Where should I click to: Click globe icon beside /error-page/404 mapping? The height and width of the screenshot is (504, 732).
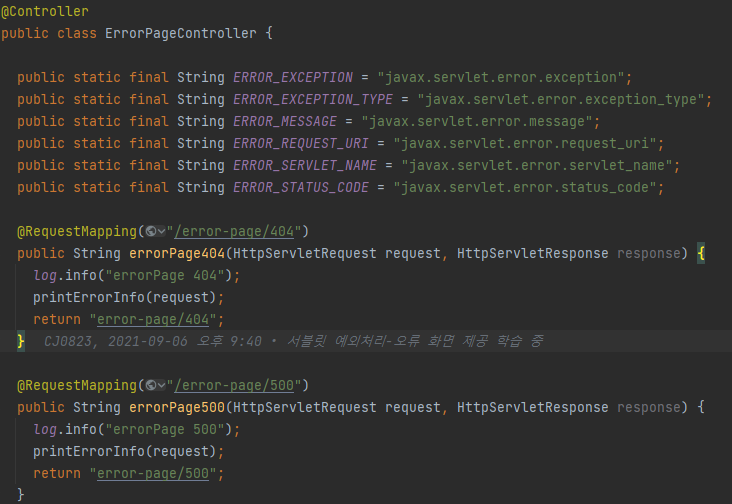[151, 231]
